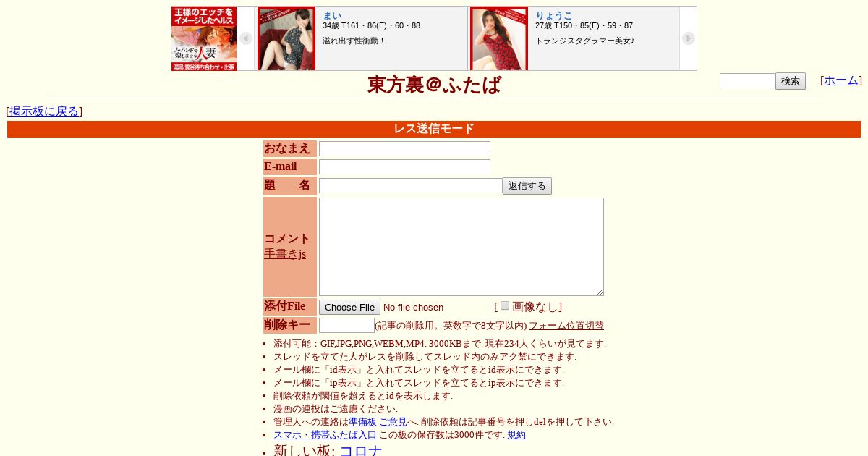Click the トランジスタグラマー美女♪ ad text
The width and height of the screenshot is (868, 456).
point(585,41)
